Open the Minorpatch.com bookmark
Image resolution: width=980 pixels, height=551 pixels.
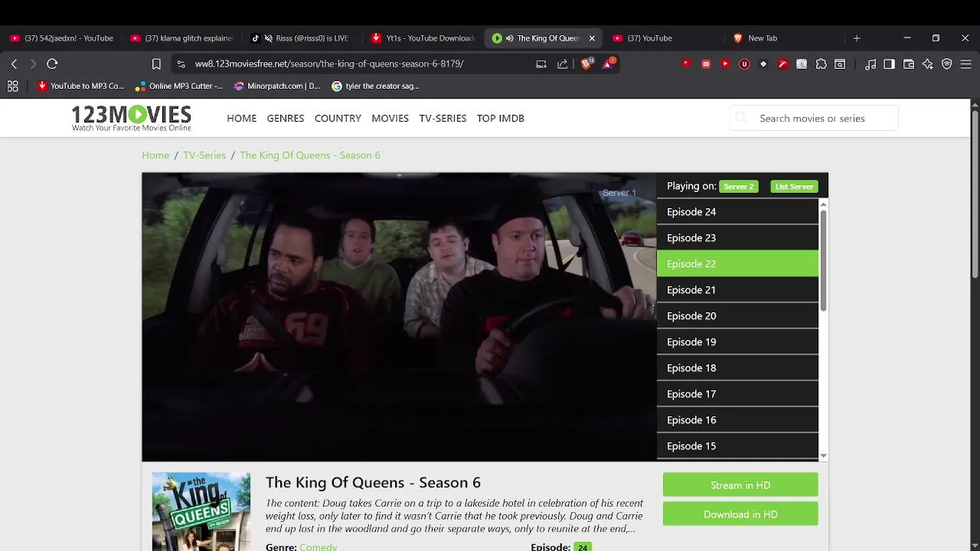(x=277, y=86)
